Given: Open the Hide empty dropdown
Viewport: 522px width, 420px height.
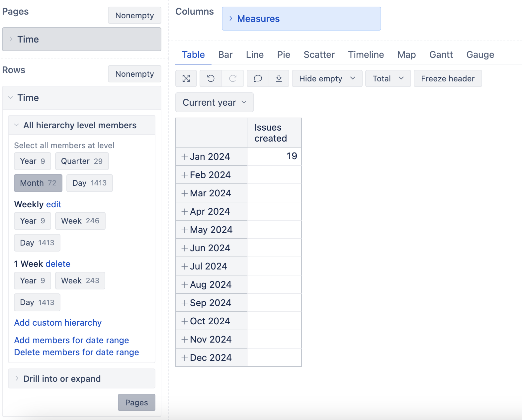Looking at the screenshot, I should (327, 78).
